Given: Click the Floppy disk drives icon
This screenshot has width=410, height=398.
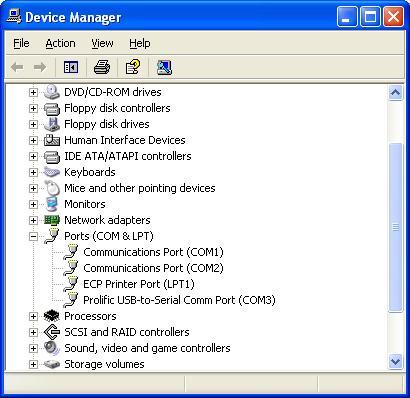Looking at the screenshot, I should pyautogui.click(x=52, y=124).
